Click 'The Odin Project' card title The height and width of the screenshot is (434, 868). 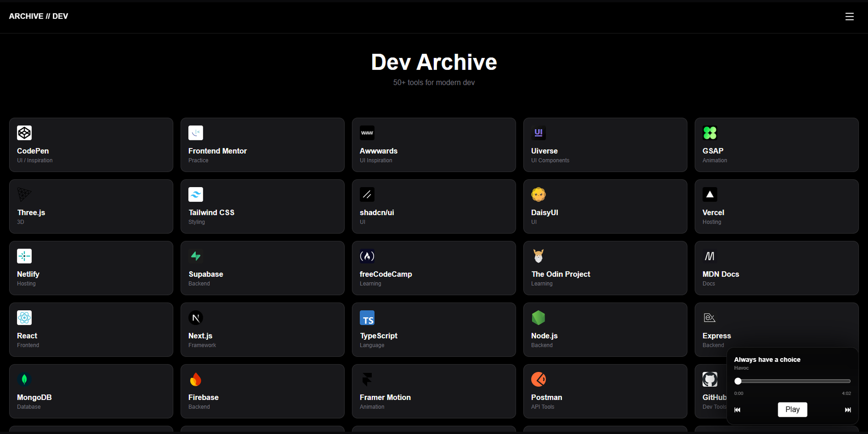point(561,274)
